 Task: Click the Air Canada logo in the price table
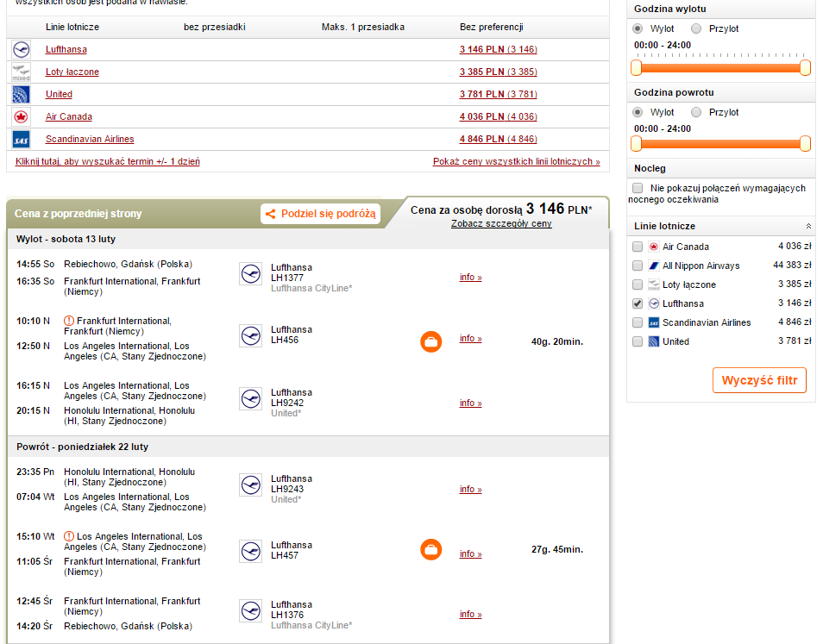coord(21,117)
